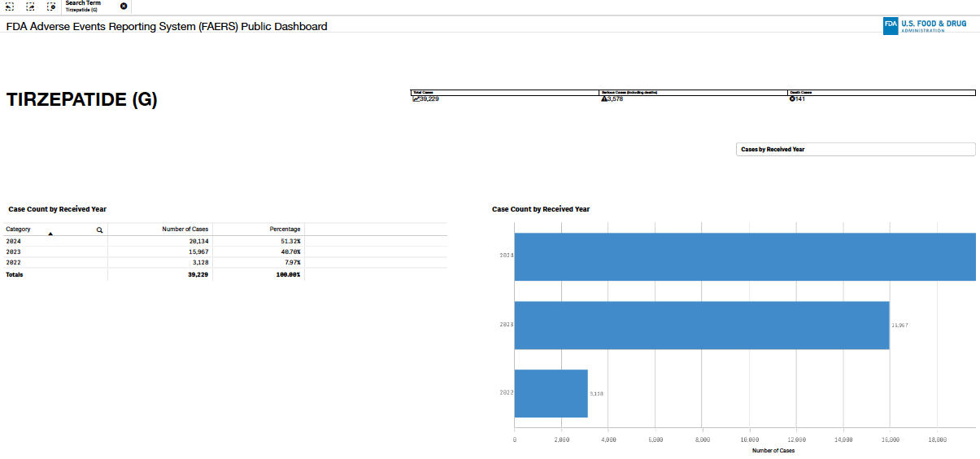Click the Total Cases trend icon

click(415, 98)
